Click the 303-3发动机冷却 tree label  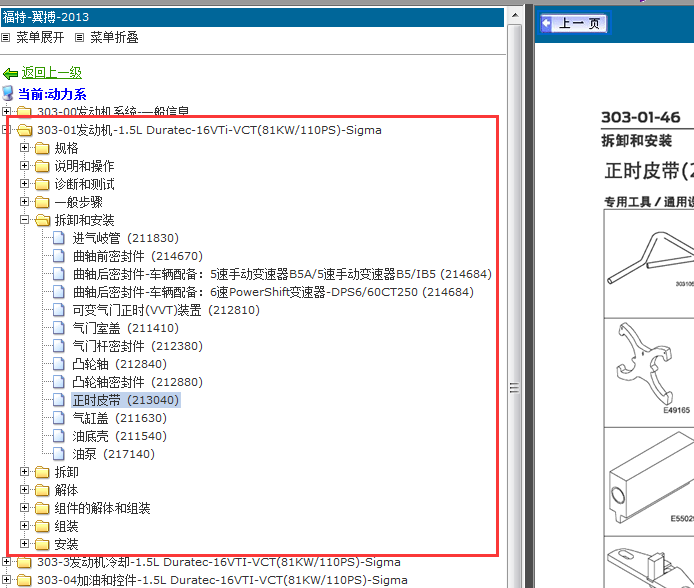pos(219,562)
